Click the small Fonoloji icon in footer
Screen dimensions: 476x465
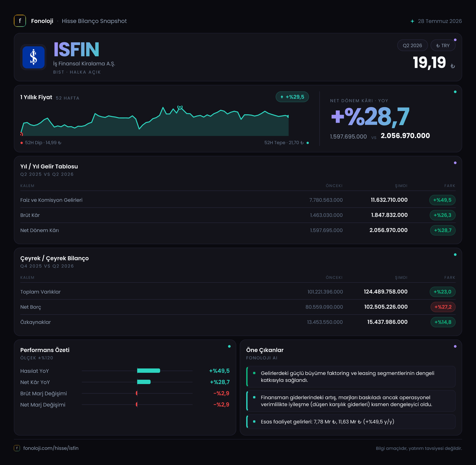tap(17, 448)
